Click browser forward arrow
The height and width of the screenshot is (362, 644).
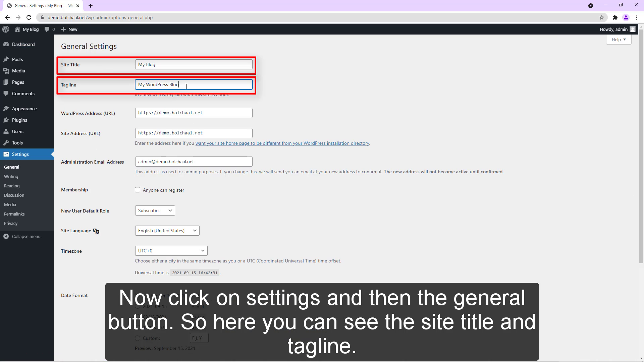pos(18,17)
